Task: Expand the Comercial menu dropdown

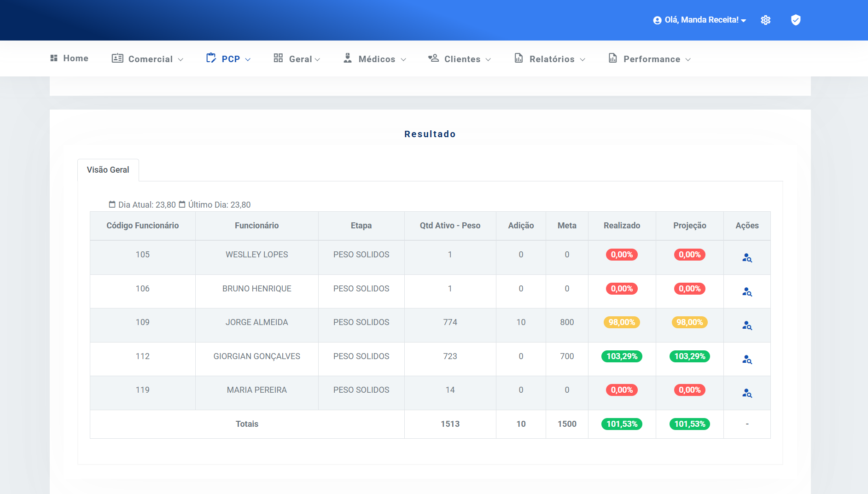Action: click(147, 59)
